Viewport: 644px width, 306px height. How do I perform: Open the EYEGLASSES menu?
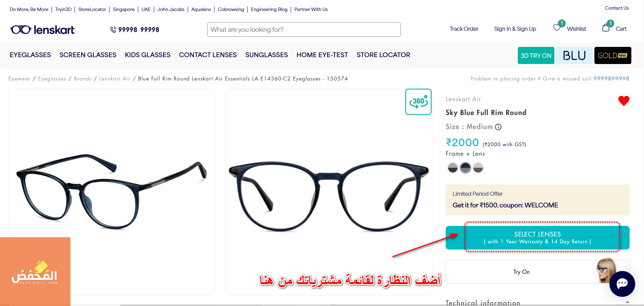click(x=30, y=55)
